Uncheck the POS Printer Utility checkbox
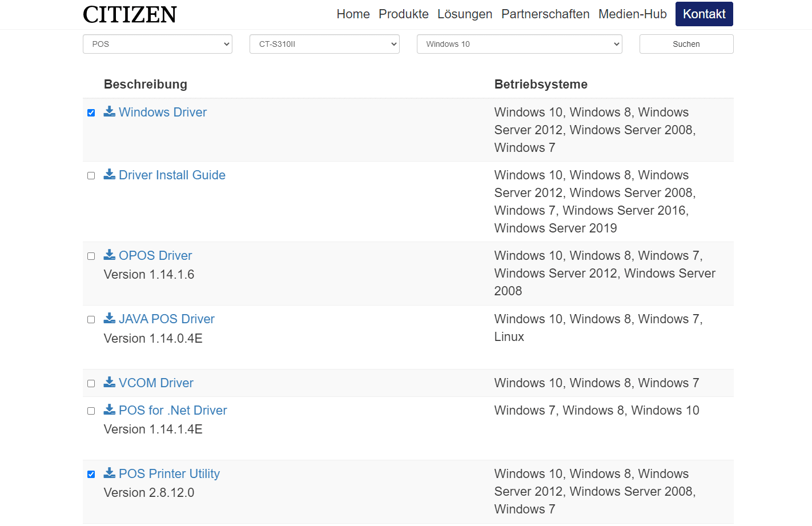Viewport: 812px width, 526px height. point(91,474)
